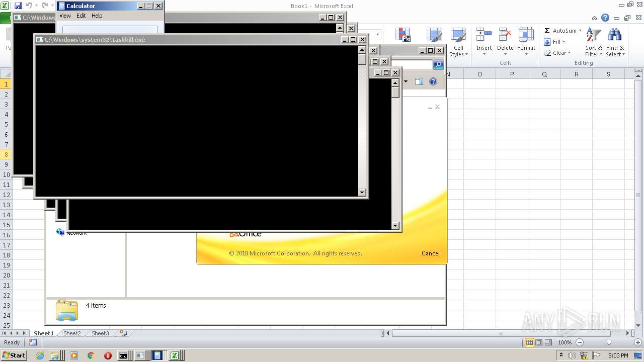
Task: Open Format as Table gallery
Action: (x=434, y=34)
